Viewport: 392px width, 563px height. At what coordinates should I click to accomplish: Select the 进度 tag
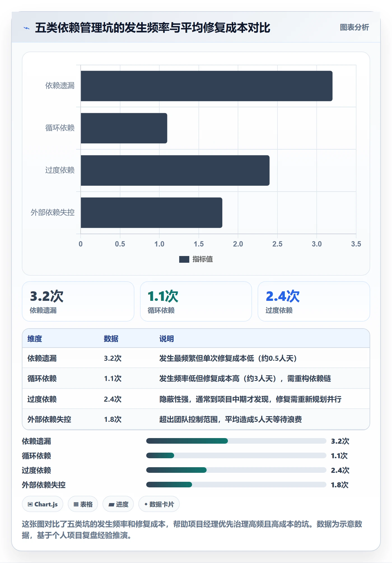118,504
